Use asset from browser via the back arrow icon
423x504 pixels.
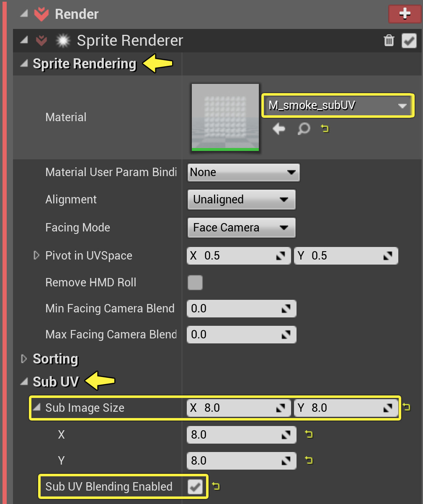click(x=279, y=129)
